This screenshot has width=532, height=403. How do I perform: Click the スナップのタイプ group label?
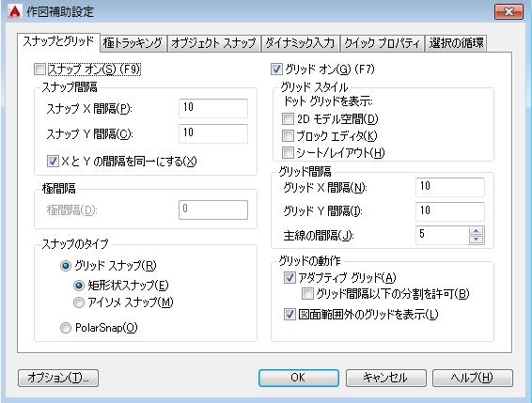[75, 244]
